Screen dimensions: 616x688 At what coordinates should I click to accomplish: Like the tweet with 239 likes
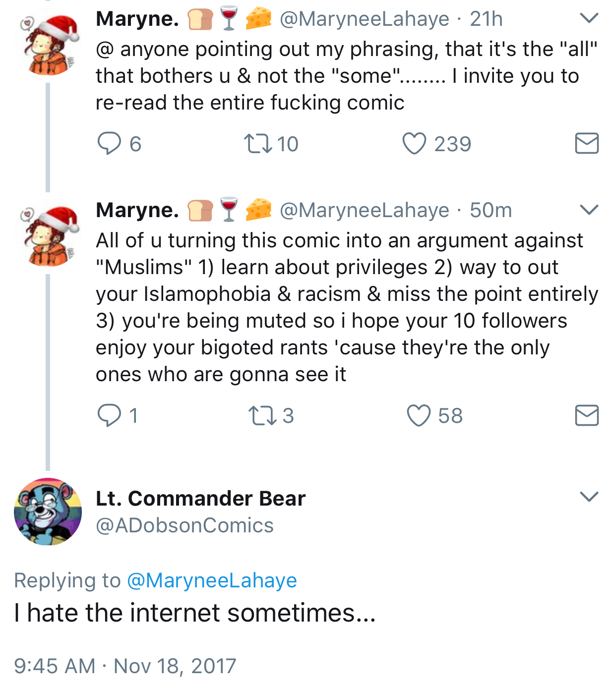[x=414, y=144]
